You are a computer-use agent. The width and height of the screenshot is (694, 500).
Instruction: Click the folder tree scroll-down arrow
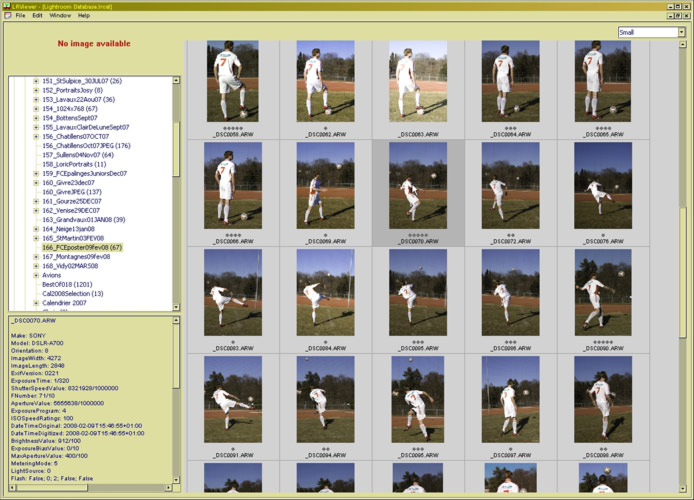tap(176, 306)
